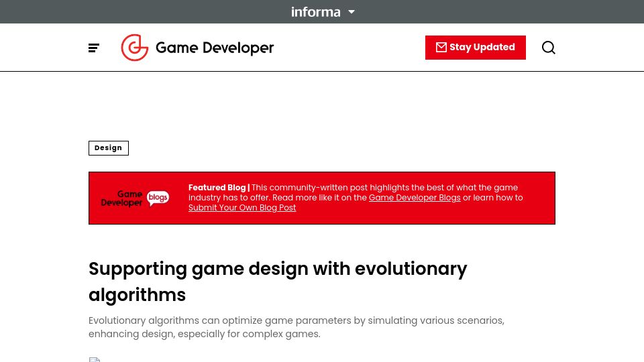This screenshot has height=362, width=644.
Task: Click the Game Developer wordmark in header
Action: point(215,48)
